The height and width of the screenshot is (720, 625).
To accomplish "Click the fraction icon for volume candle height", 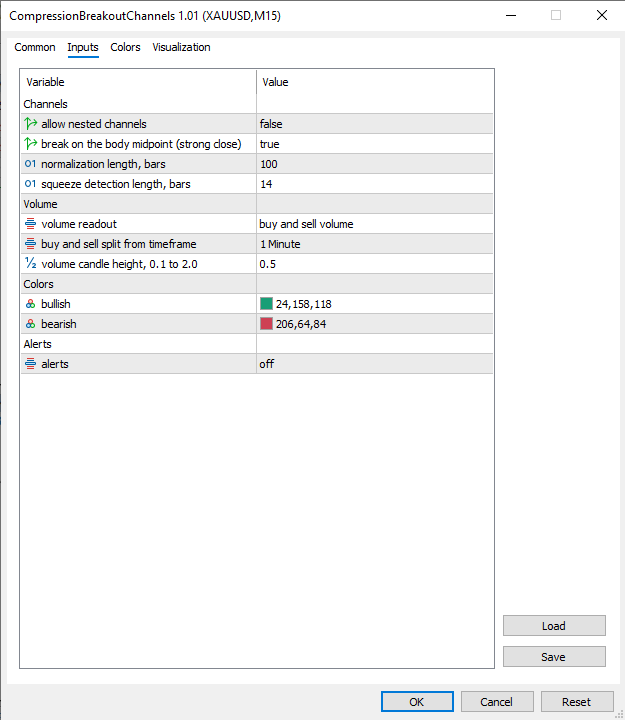I will [30, 264].
